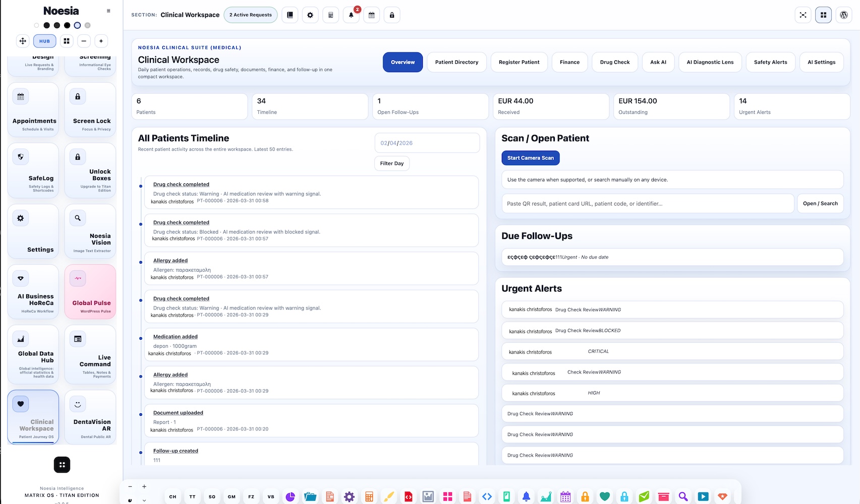This screenshot has height=504, width=860.
Task: Open the Patient Directory tab
Action: [457, 62]
